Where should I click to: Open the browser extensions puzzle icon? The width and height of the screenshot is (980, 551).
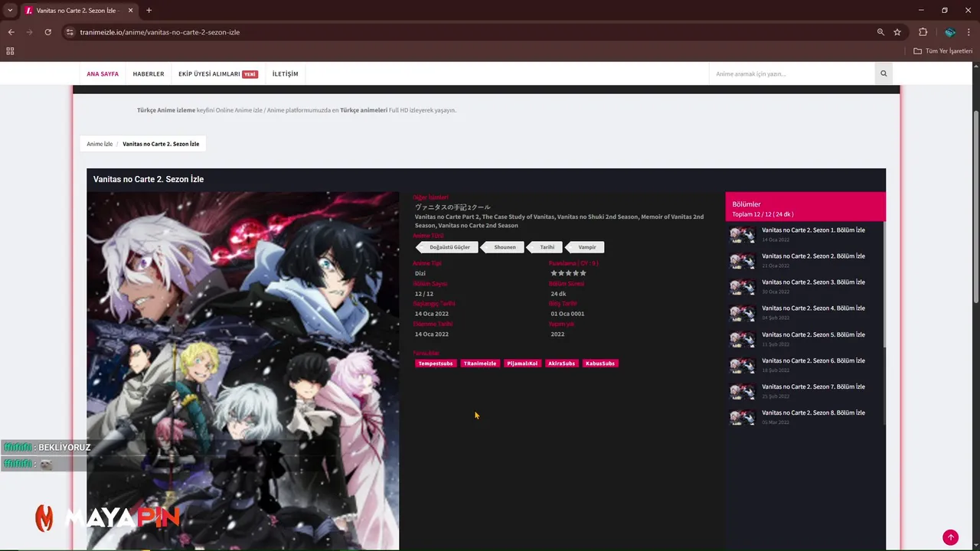923,32
